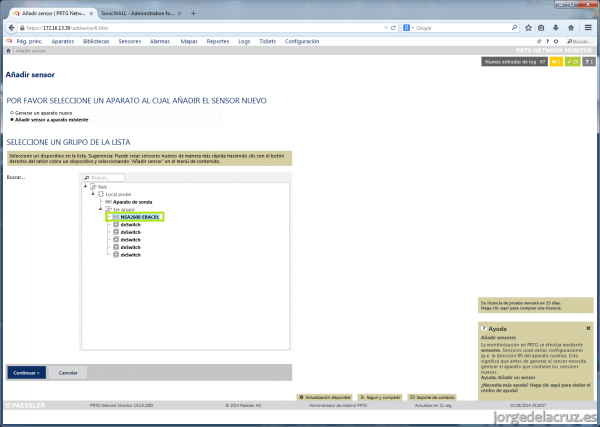Open the Mapas menu
Image resolution: width=600 pixels, height=427 pixels.
click(189, 41)
